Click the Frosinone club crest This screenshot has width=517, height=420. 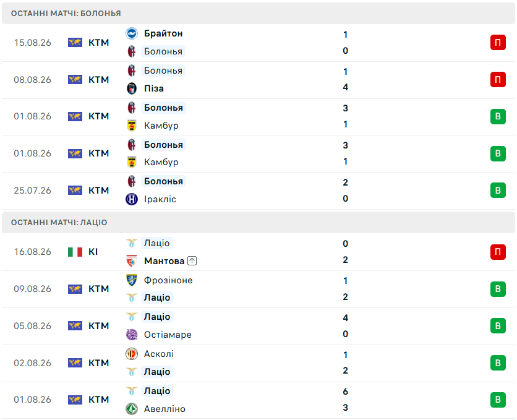[132, 280]
